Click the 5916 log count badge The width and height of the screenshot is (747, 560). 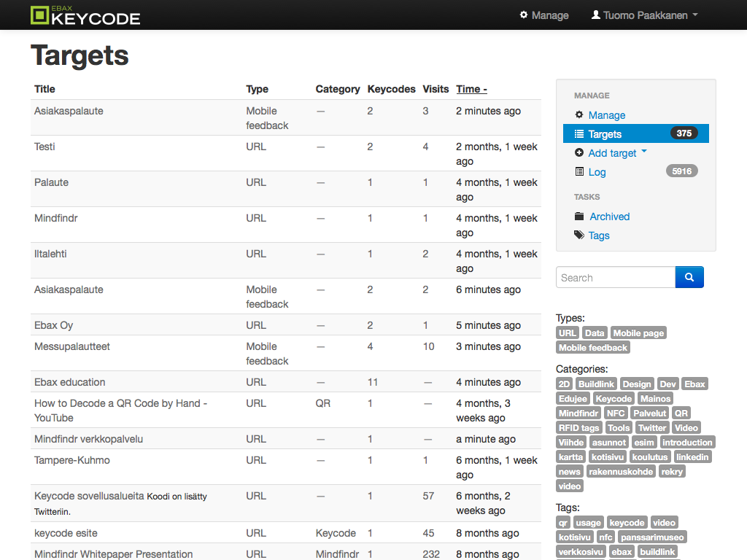[682, 171]
